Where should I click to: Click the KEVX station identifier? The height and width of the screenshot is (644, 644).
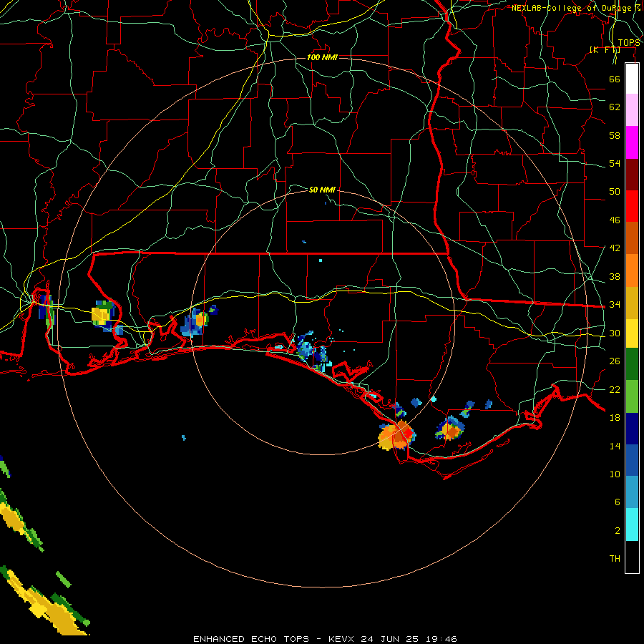[x=343, y=639]
